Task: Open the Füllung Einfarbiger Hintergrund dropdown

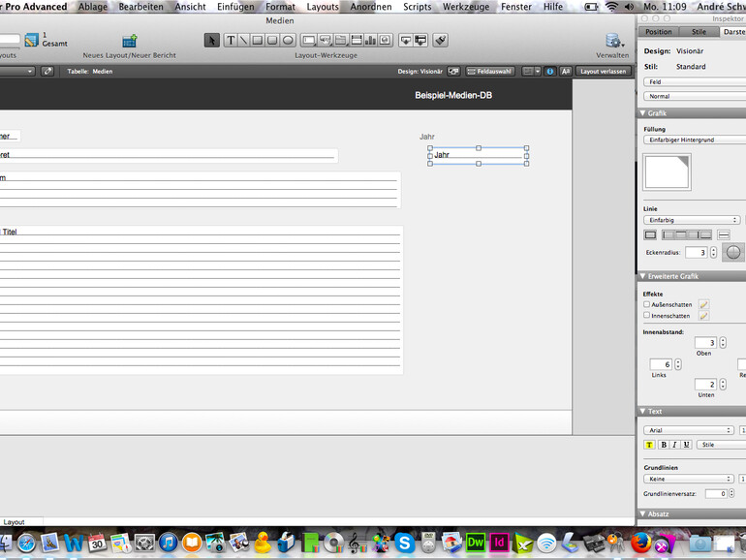Action: click(695, 140)
